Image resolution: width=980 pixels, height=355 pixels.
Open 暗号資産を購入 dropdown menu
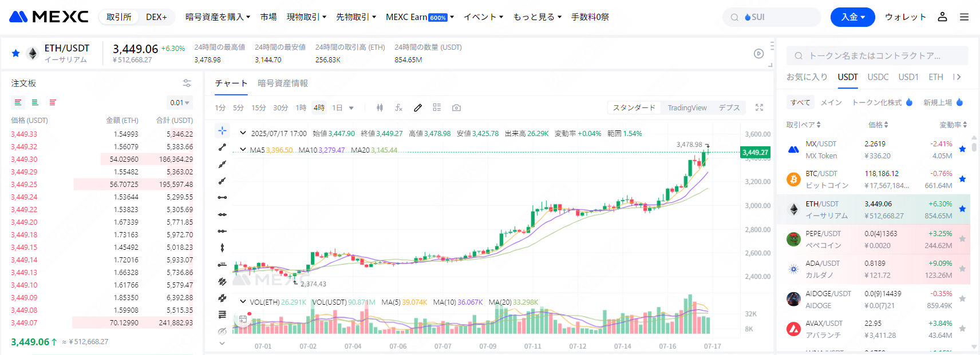(x=218, y=17)
